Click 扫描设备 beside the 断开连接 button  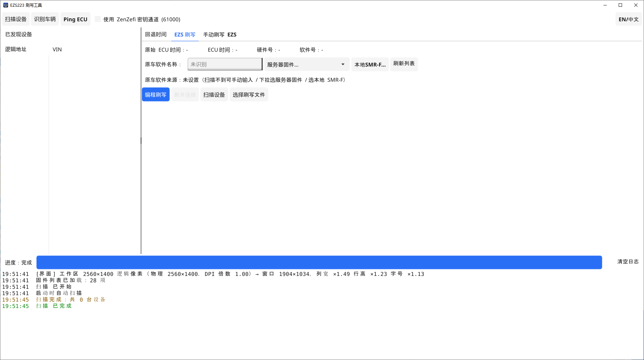[214, 95]
